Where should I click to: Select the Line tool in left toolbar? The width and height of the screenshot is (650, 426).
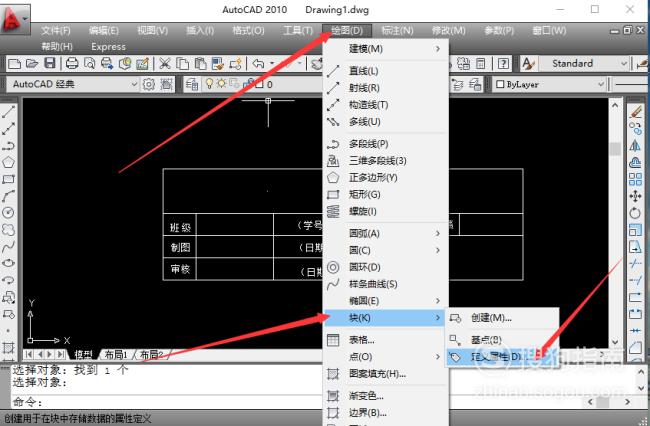point(8,111)
